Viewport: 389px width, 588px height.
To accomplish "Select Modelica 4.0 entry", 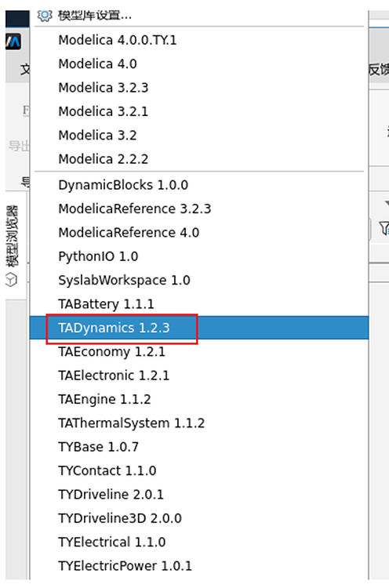I will tap(199, 64).
